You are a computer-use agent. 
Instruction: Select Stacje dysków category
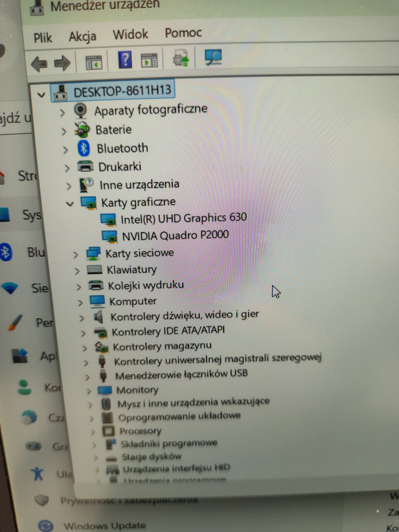click(152, 457)
